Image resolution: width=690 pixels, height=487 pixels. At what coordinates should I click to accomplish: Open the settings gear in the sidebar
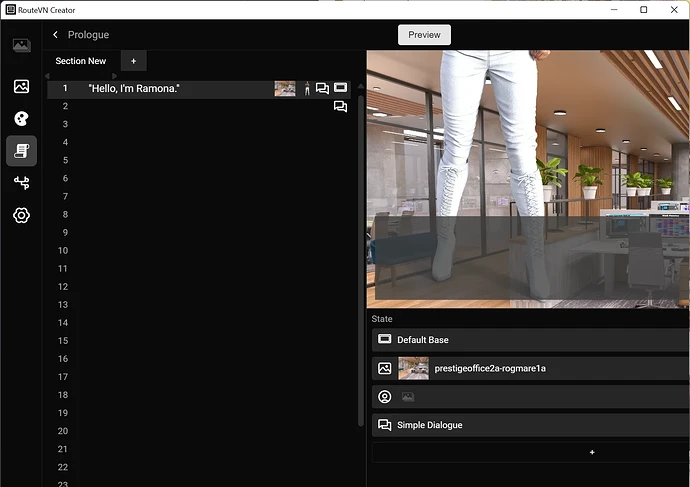(21, 215)
